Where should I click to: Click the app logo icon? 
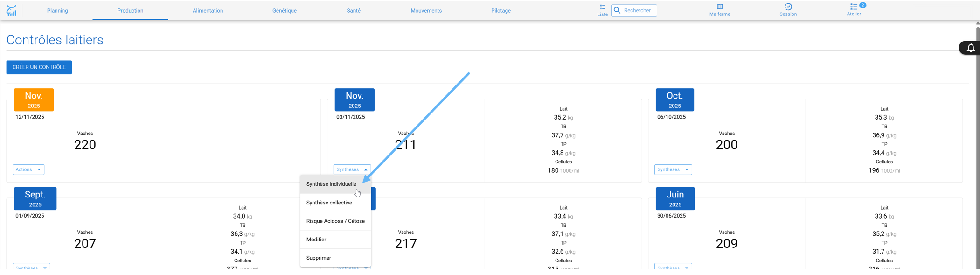[11, 10]
